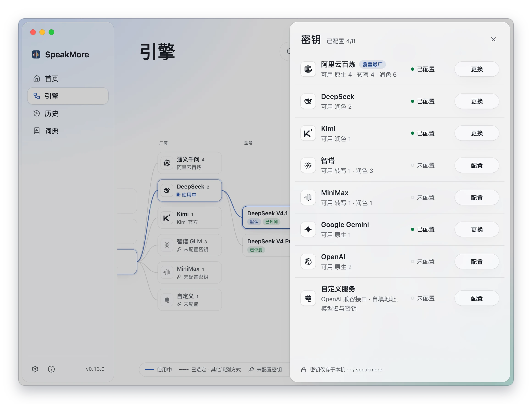The image size is (532, 404).
Task: Click 配置 for MiniMax
Action: click(x=477, y=197)
